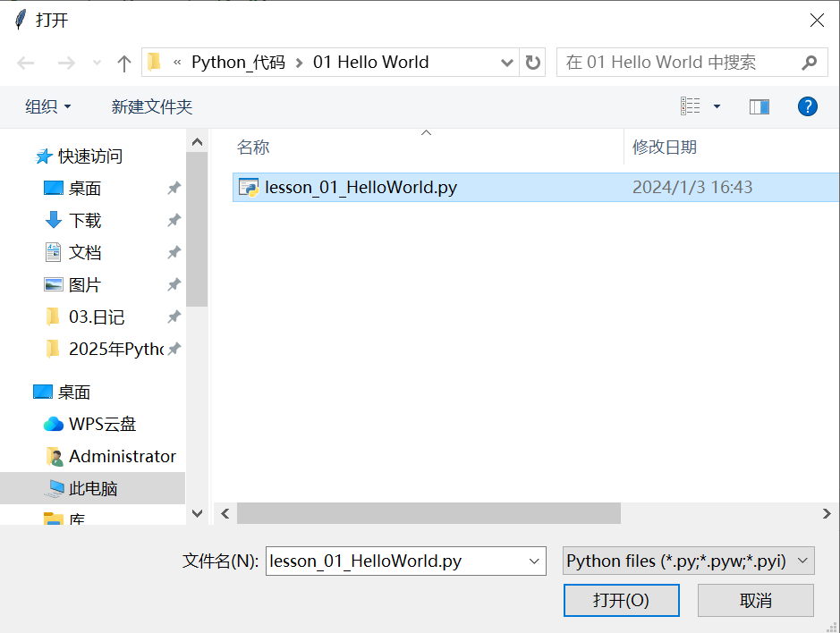
Task: Click the 此电脑 computer icon
Action: [54, 488]
